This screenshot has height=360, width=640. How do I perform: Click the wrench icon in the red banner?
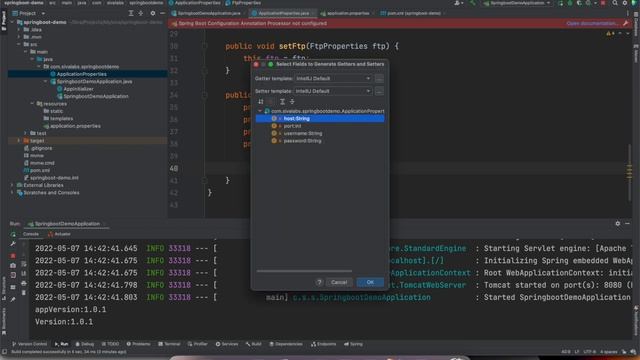point(625,23)
